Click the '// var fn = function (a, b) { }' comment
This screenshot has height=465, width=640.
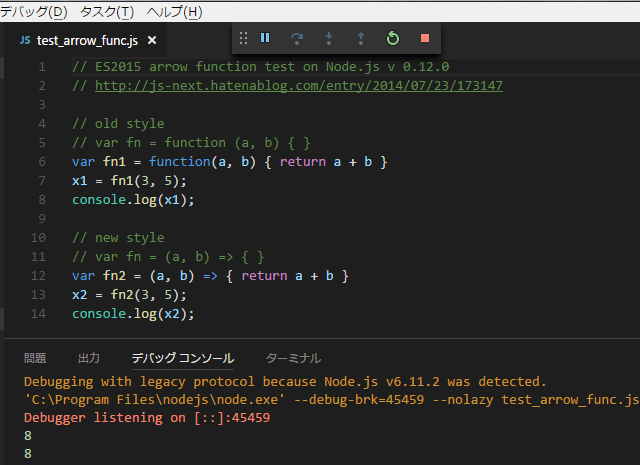(x=191, y=143)
